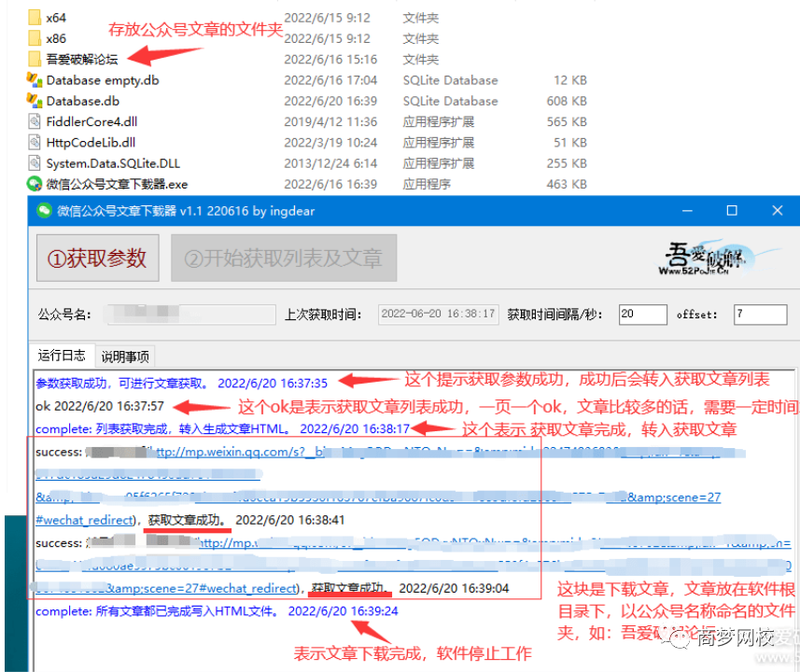Click the offset input field
The height and width of the screenshot is (672, 800).
760,315
